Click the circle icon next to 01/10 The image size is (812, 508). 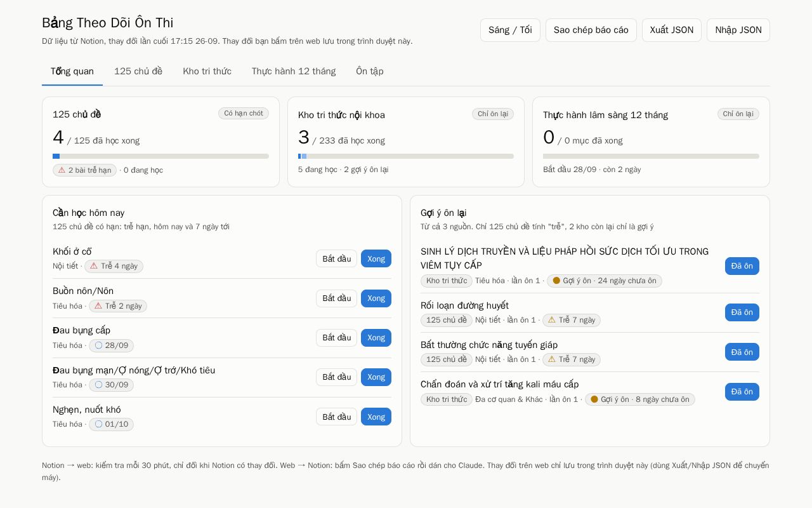pos(98,424)
